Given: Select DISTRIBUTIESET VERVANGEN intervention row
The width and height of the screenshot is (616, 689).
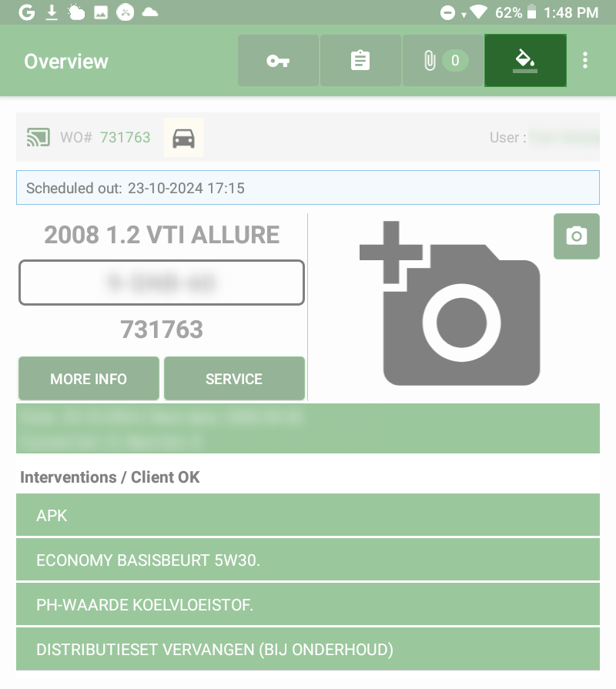Looking at the screenshot, I should coord(308,650).
